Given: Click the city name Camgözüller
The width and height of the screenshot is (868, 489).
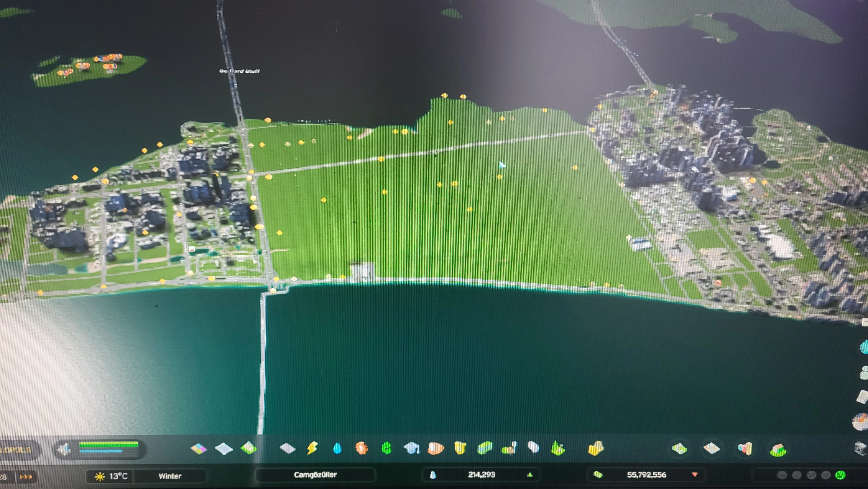Looking at the screenshot, I should 315,475.
